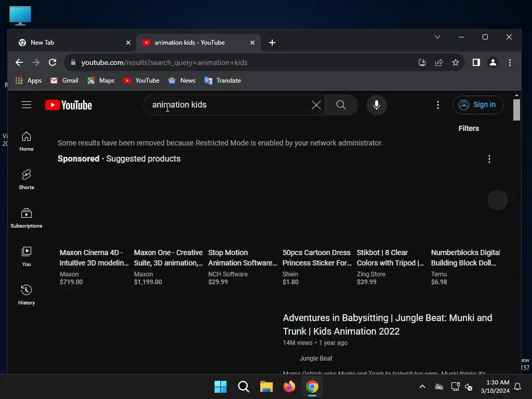
Task: Select the animation kids - YouTube tab
Action: point(198,43)
